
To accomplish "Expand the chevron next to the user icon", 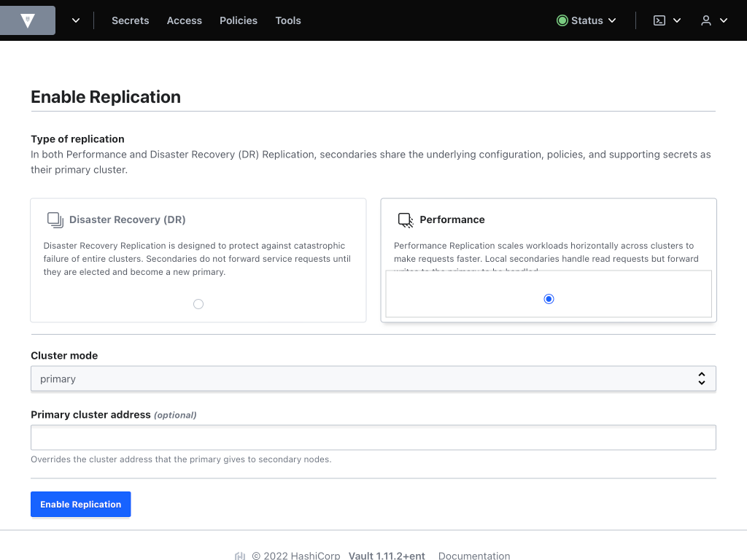I will point(721,20).
